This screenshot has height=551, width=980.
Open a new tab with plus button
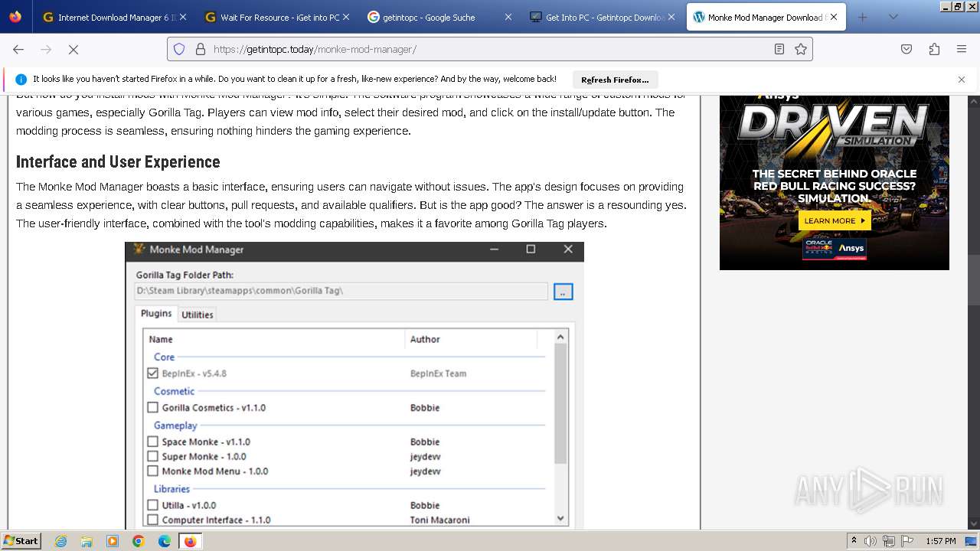pyautogui.click(x=863, y=17)
